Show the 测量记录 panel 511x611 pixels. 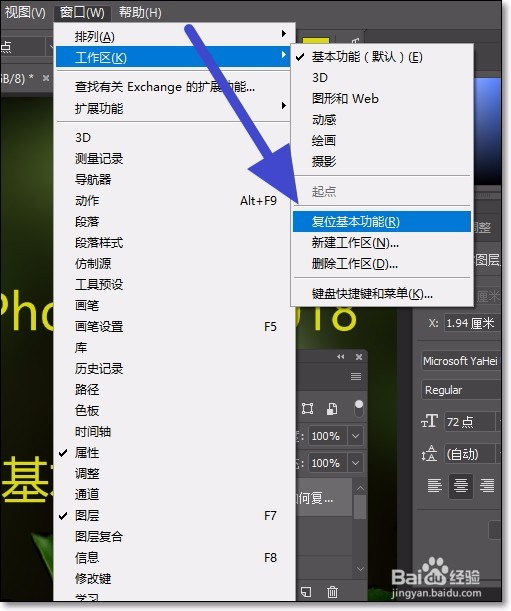(x=174, y=159)
